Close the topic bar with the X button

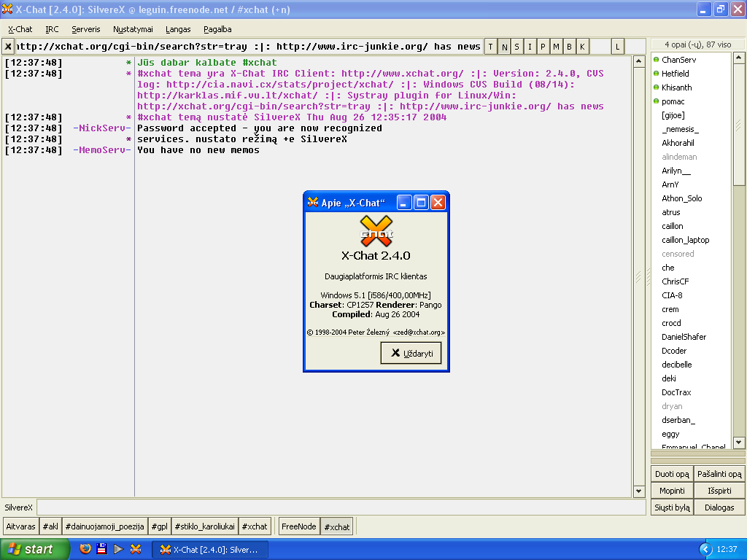(x=8, y=47)
